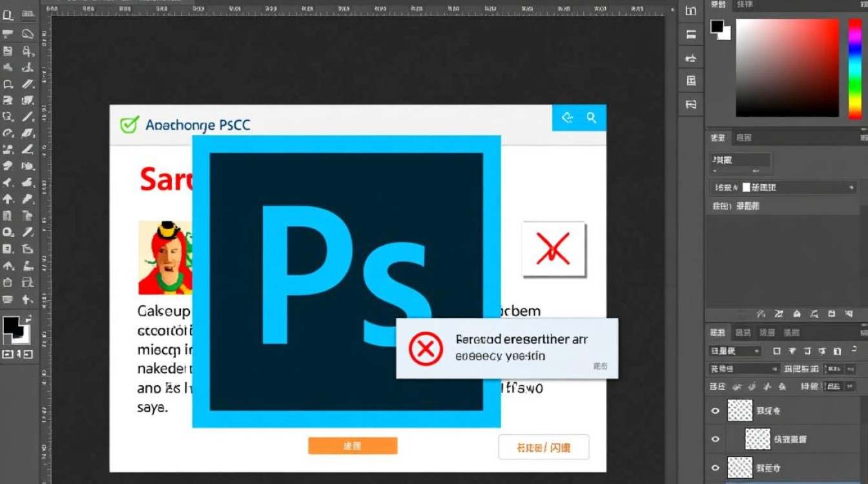The height and width of the screenshot is (484, 868).
Task: Hide the topmost layer using its eye icon
Action: click(715, 410)
